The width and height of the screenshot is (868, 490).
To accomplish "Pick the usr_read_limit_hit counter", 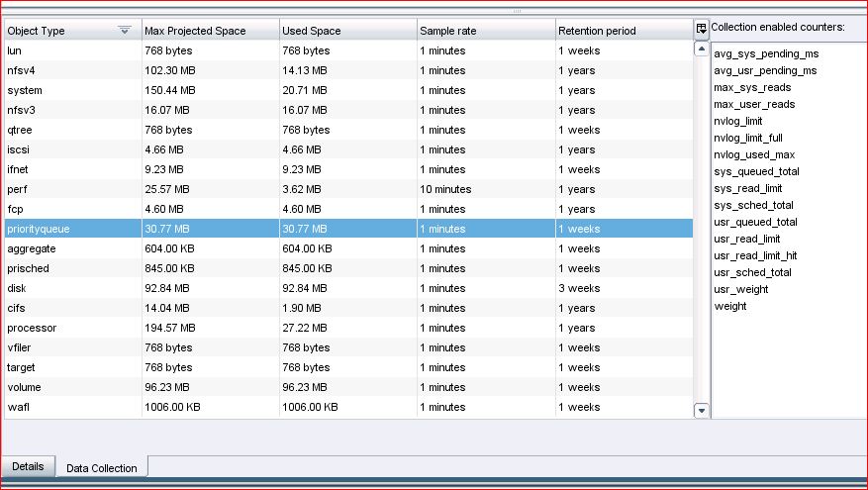I will pyautogui.click(x=754, y=255).
